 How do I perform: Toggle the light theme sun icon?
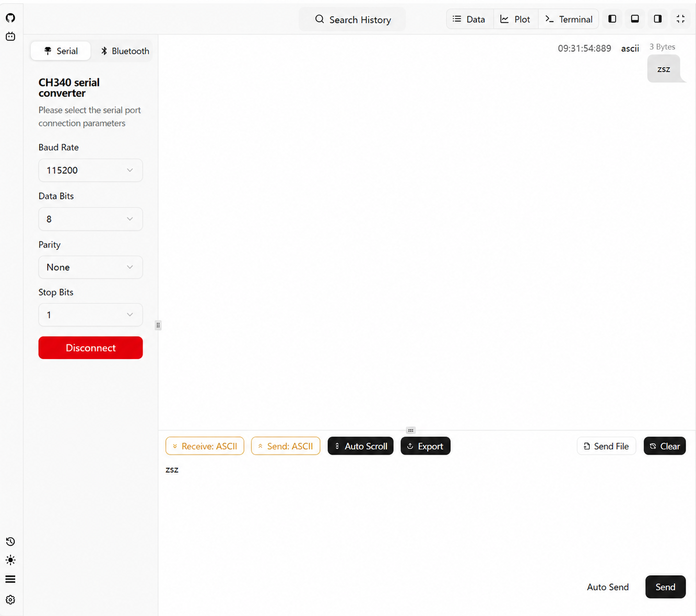(x=10, y=560)
